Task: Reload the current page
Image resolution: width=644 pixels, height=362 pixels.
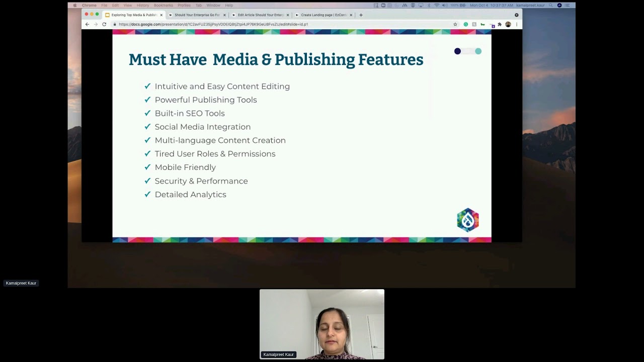Action: (104, 24)
